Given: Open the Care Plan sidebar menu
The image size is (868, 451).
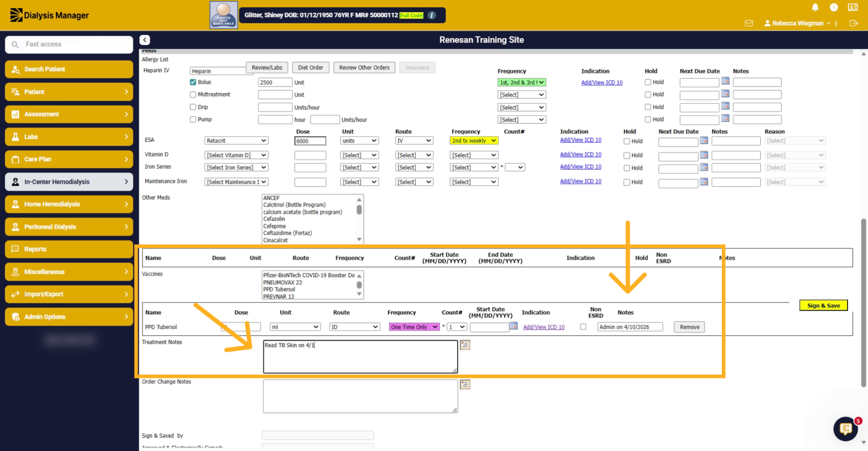Looking at the screenshot, I should pyautogui.click(x=69, y=159).
